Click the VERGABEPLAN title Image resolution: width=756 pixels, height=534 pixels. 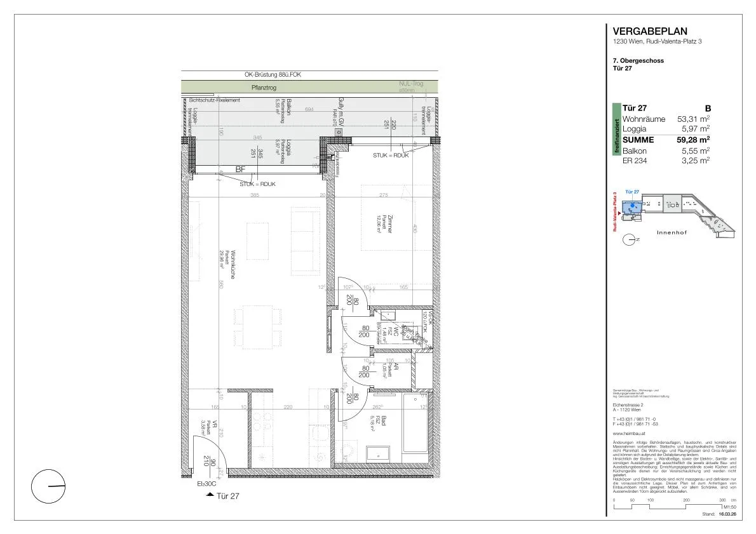click(x=650, y=31)
